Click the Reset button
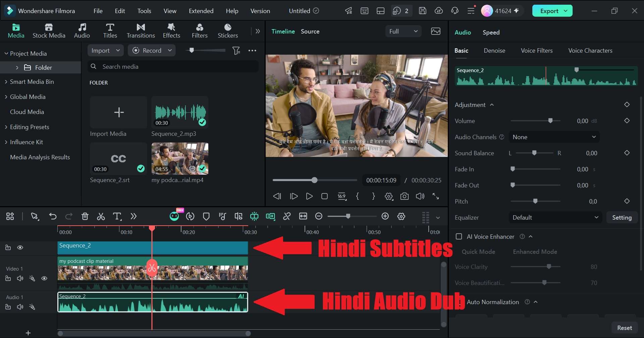 625,328
